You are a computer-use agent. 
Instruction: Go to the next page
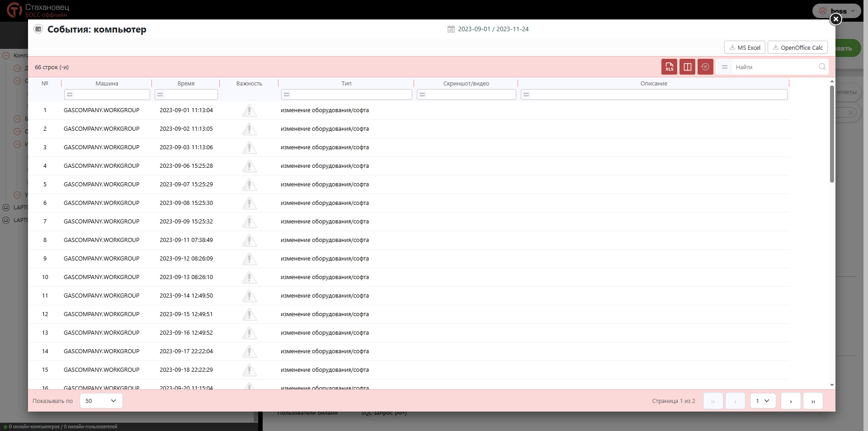pos(791,401)
